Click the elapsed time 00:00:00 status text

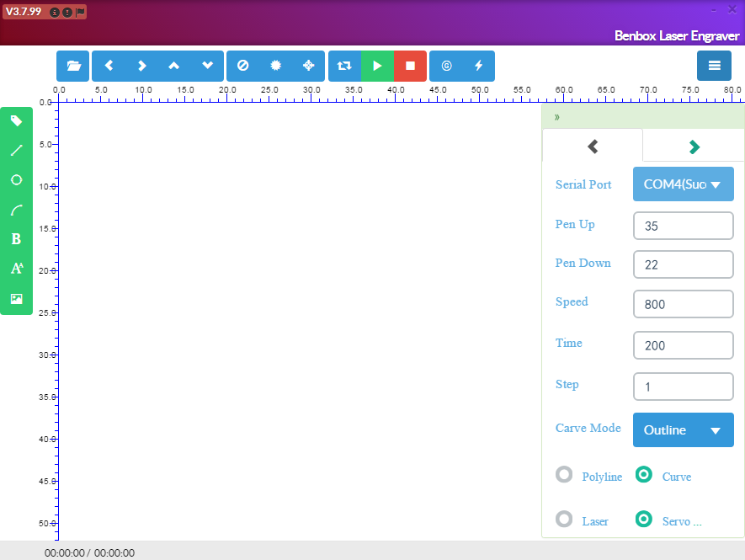(65, 553)
